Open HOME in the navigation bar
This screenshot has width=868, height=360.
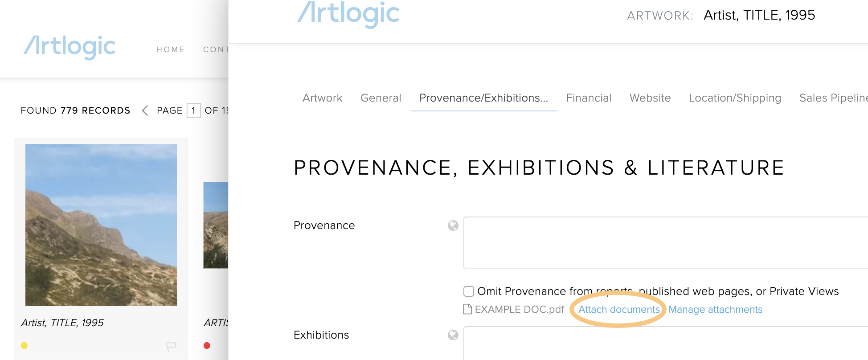pyautogui.click(x=170, y=49)
